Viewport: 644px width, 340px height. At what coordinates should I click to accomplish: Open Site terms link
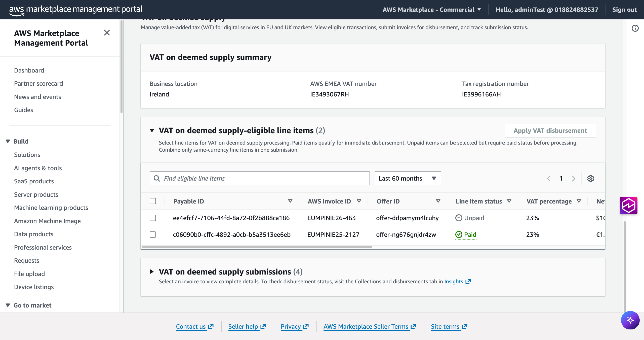point(449,326)
